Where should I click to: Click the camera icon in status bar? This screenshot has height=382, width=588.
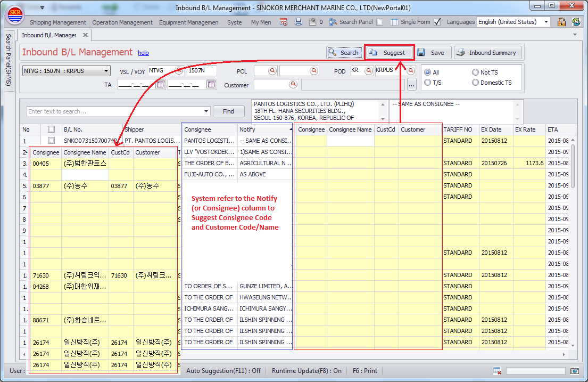(574, 371)
